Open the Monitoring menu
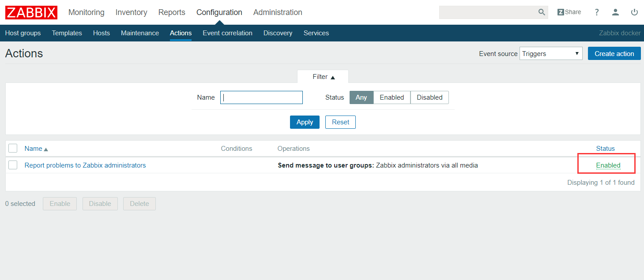Viewport: 644px width, 280px height. 87,12
